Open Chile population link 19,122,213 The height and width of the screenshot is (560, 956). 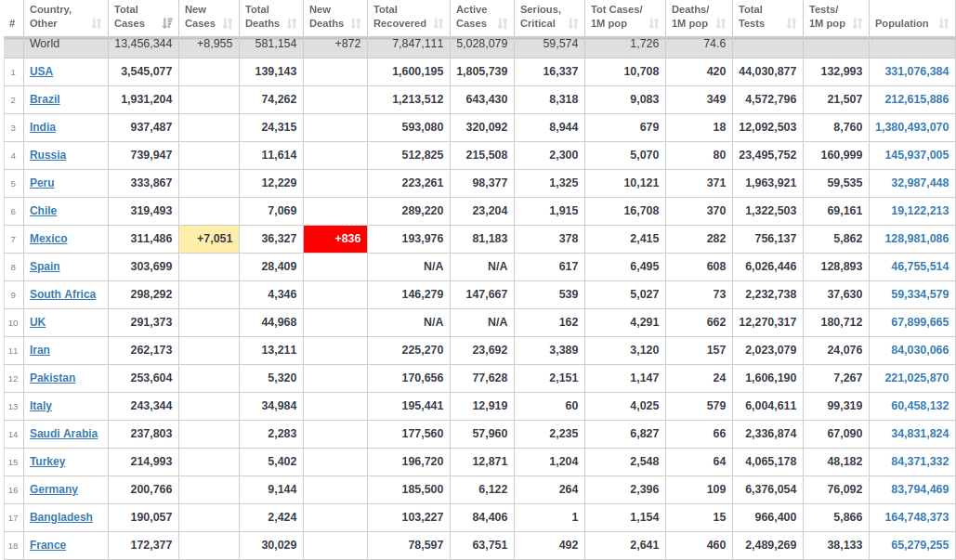point(920,211)
